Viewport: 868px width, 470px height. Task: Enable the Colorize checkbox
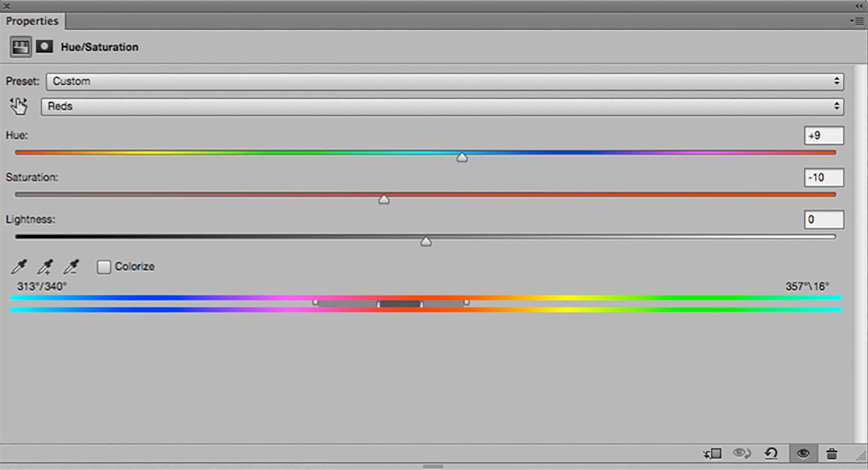coord(104,267)
